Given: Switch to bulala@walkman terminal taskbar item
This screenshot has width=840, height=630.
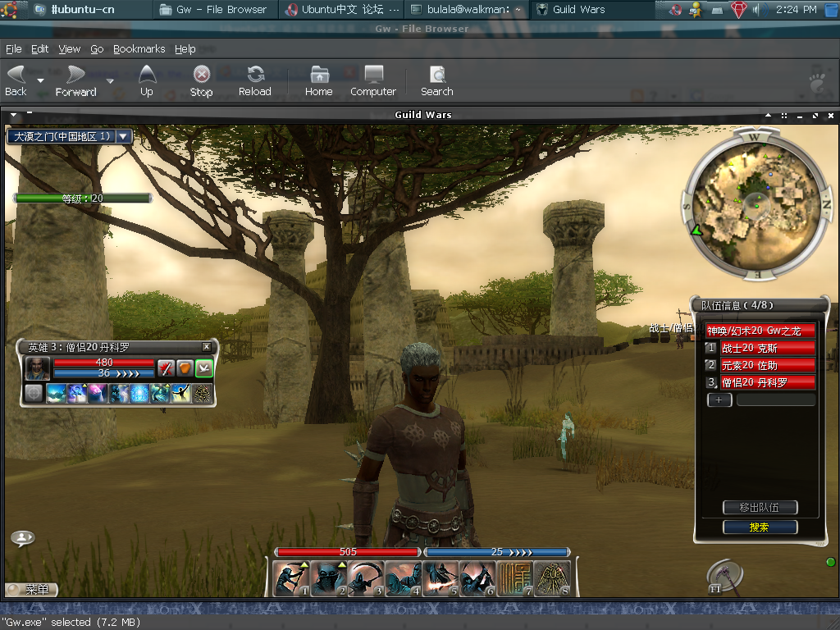Looking at the screenshot, I should [x=466, y=9].
